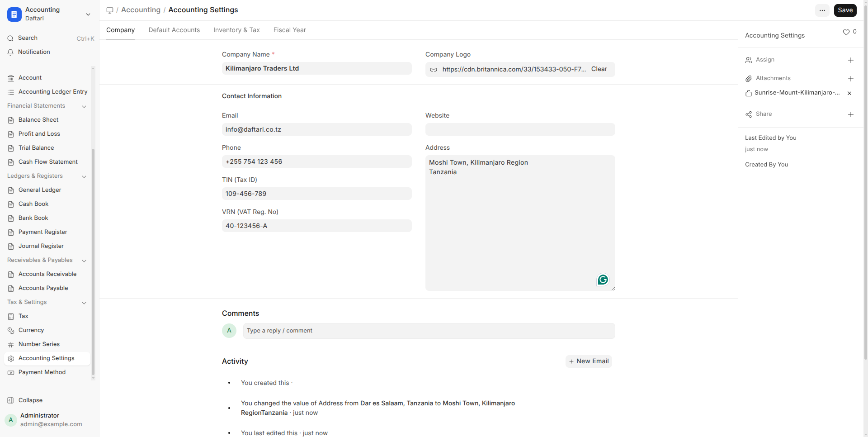
Task: Open Accounting Ledger Entry list
Action: pos(47,92)
